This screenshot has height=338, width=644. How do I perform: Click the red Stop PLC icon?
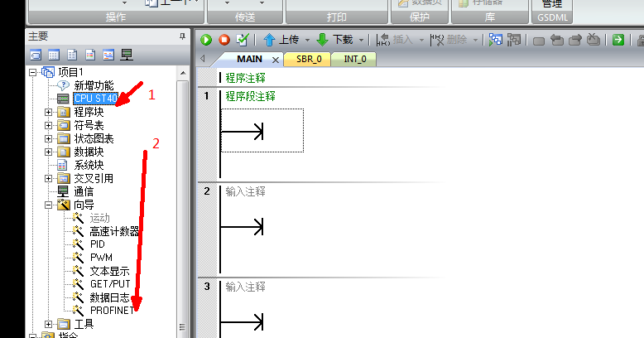coord(224,40)
